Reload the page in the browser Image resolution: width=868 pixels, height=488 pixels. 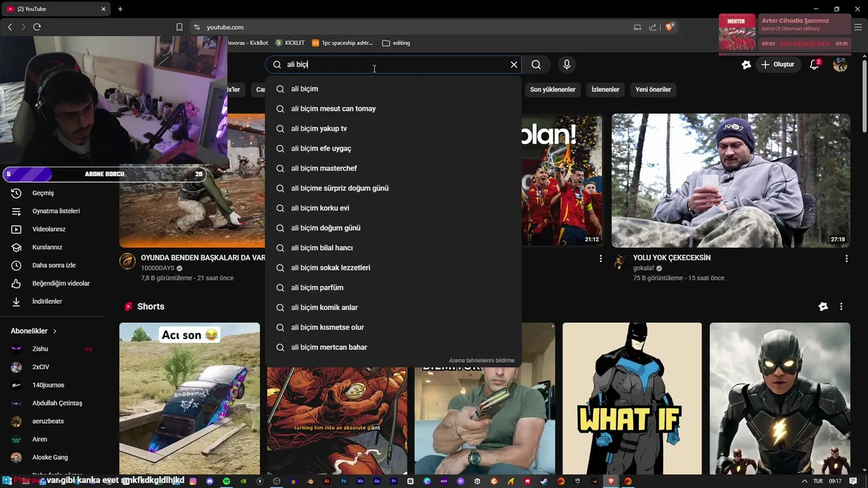tap(37, 27)
